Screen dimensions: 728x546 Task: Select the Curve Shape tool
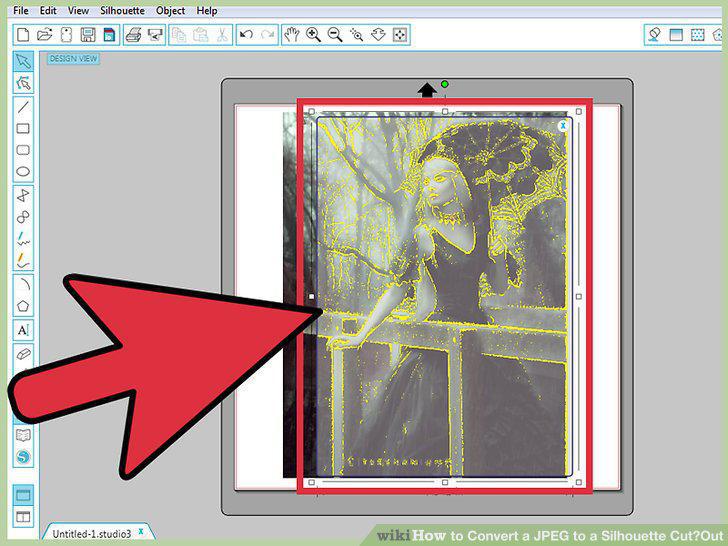pyautogui.click(x=23, y=217)
